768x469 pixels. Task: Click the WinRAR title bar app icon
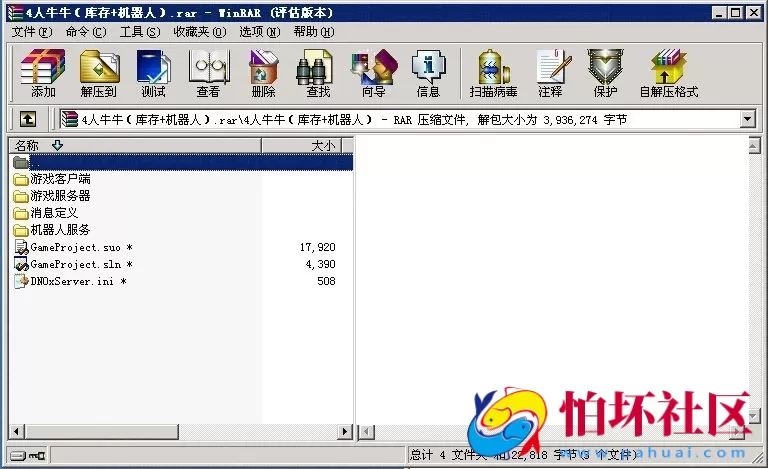coord(16,13)
